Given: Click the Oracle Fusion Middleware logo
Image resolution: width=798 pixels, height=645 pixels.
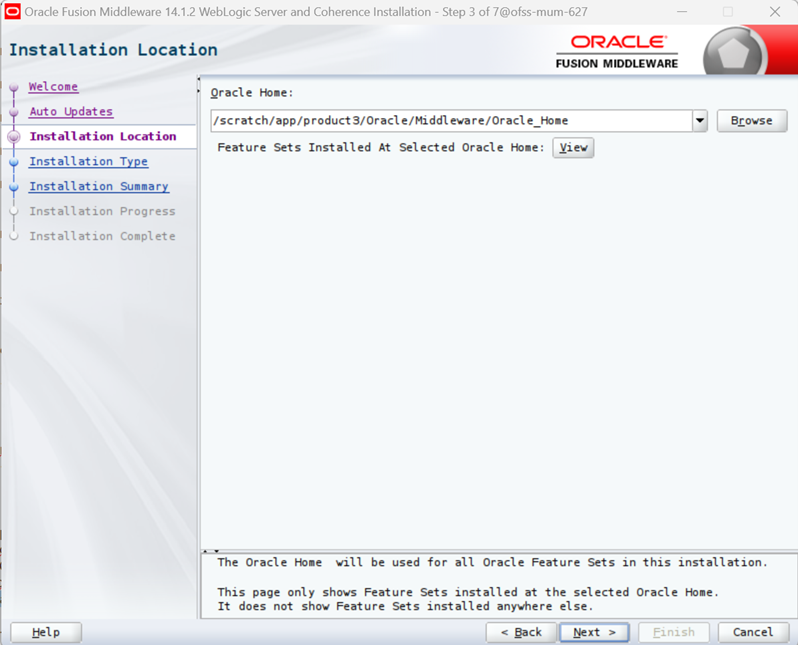Looking at the screenshot, I should click(617, 51).
